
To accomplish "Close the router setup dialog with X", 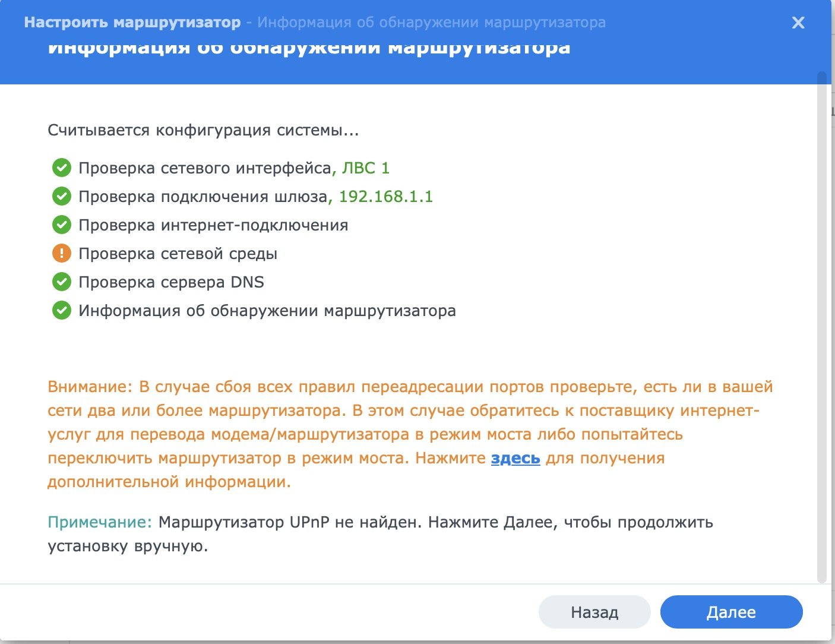I will [x=798, y=23].
